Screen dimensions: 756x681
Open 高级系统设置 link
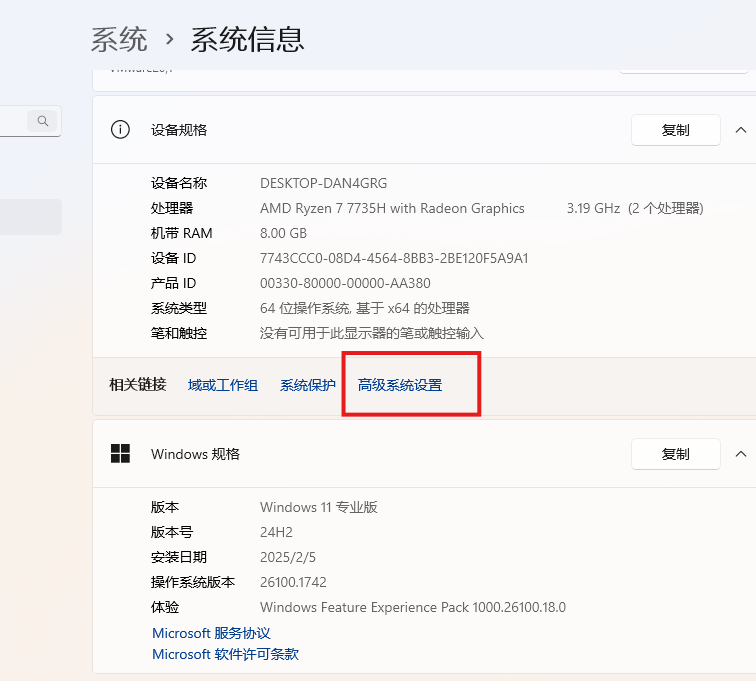(400, 385)
